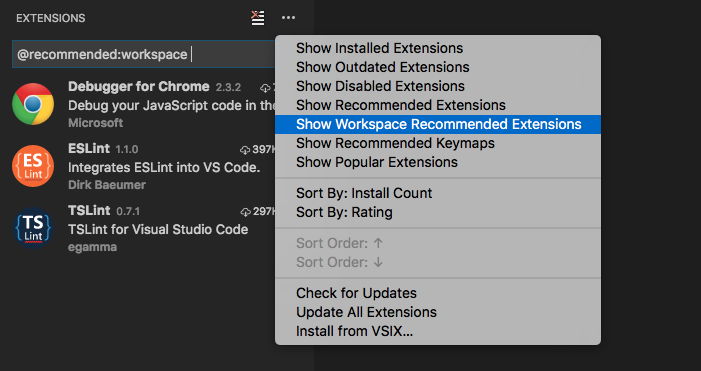
Task: Open the Debugger for Chrome title
Action: coord(139,87)
